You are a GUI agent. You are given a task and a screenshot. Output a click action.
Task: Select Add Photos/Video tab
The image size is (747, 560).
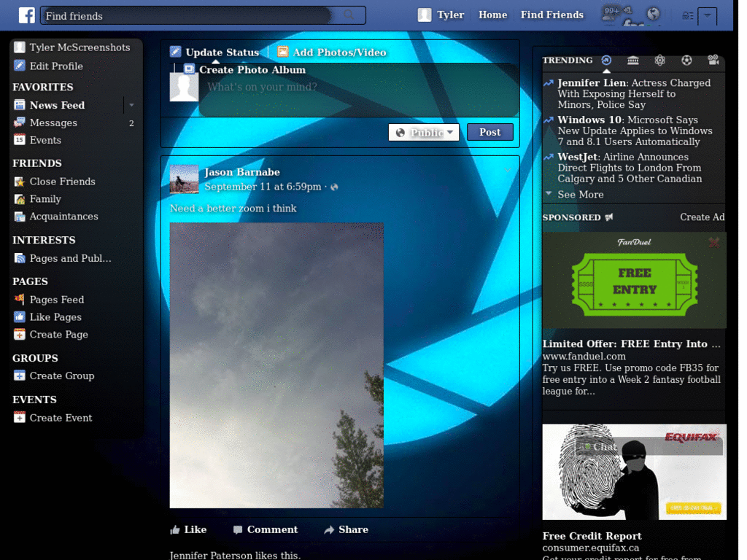click(x=339, y=52)
